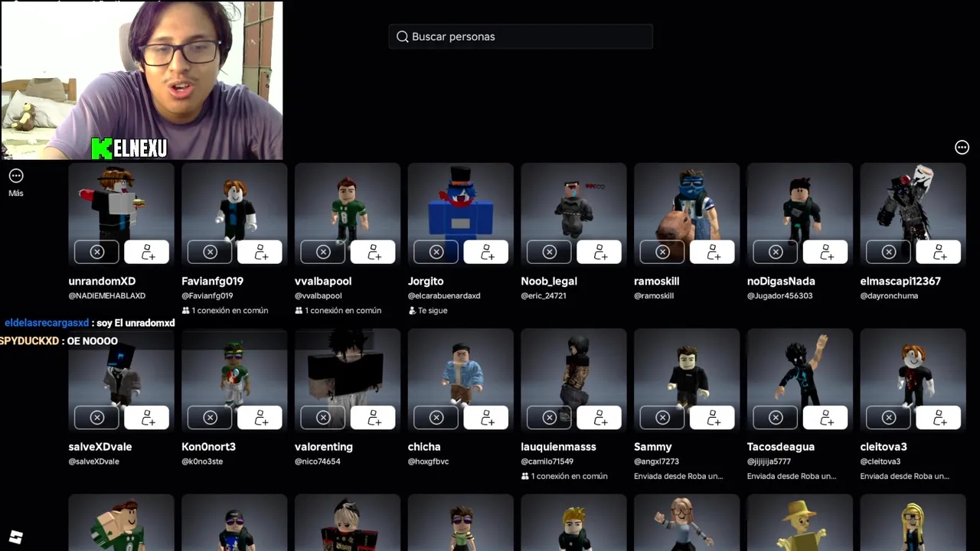
Task: Accept friend request from ramoskill
Action: pyautogui.click(x=714, y=252)
